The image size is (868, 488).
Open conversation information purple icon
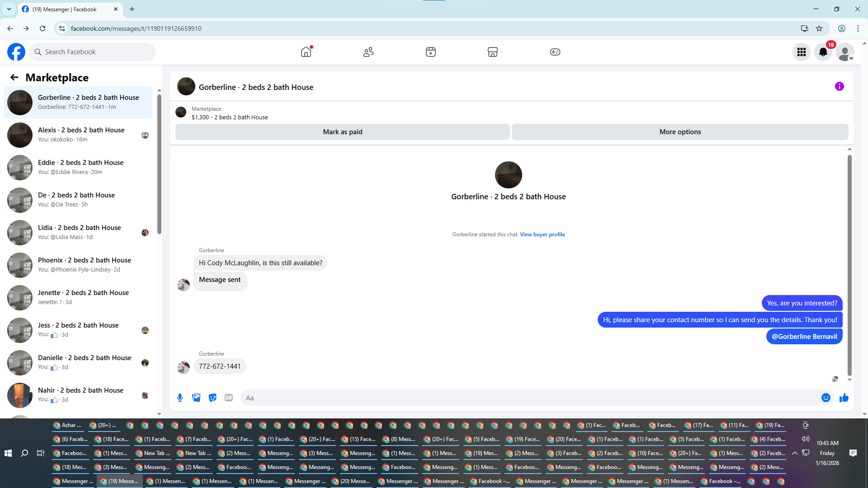(839, 86)
